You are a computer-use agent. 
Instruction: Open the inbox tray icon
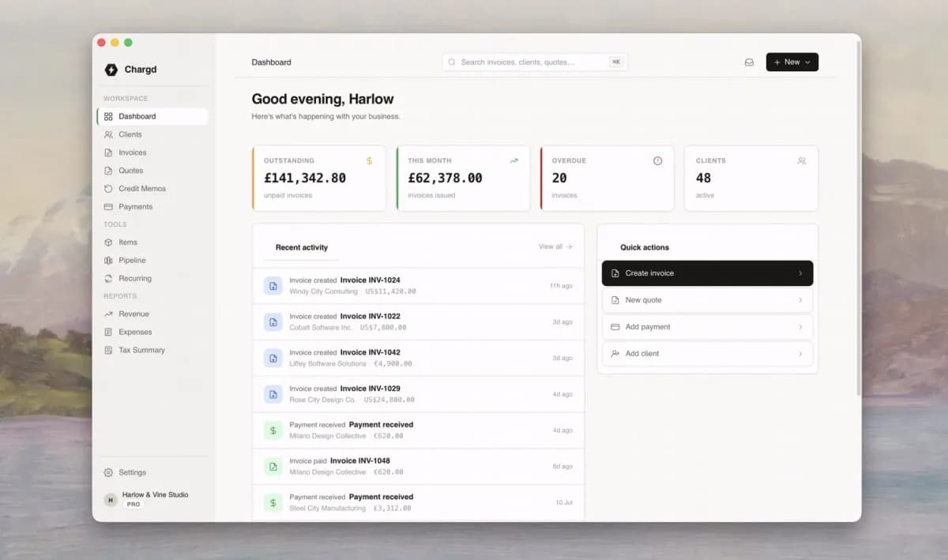coord(749,62)
